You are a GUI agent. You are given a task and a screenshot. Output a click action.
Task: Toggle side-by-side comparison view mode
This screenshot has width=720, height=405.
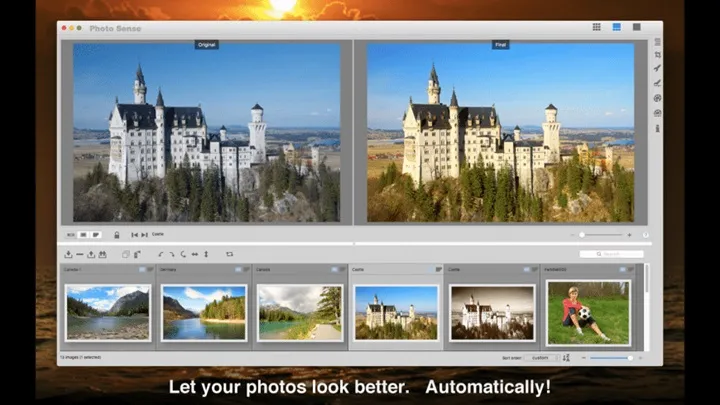pos(84,234)
